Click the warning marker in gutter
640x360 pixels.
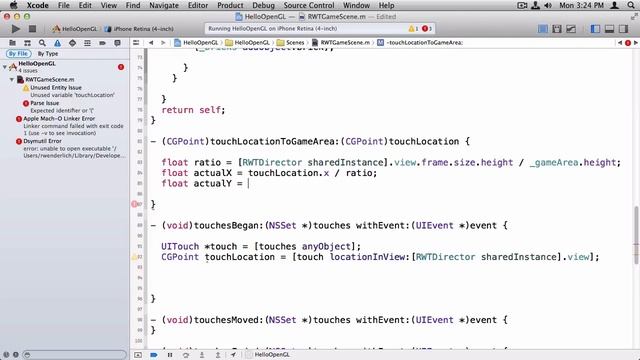(x=134, y=257)
